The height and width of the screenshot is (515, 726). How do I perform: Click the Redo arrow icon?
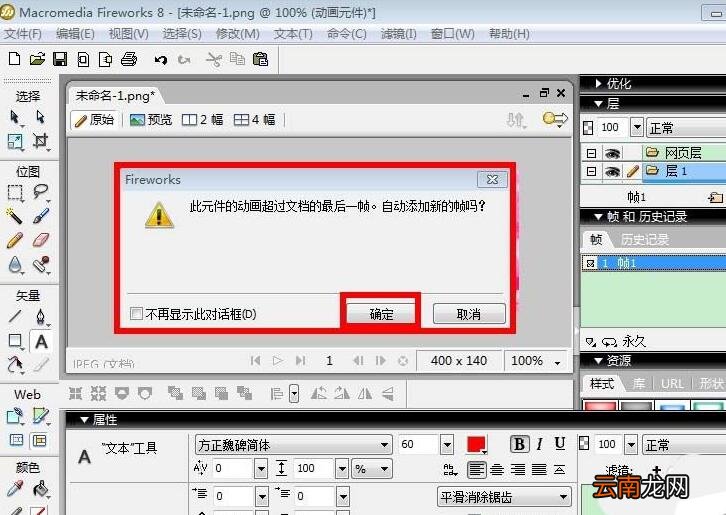184,60
